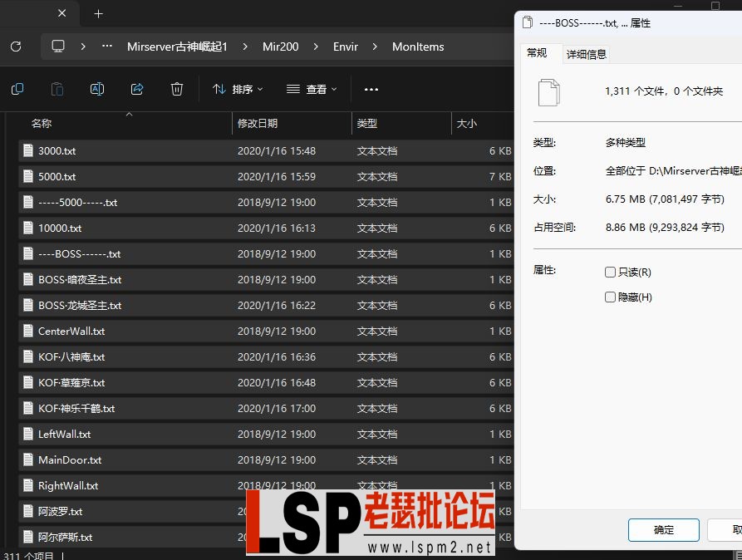
Task: Click 确定 button in properties dialog
Action: [663, 530]
